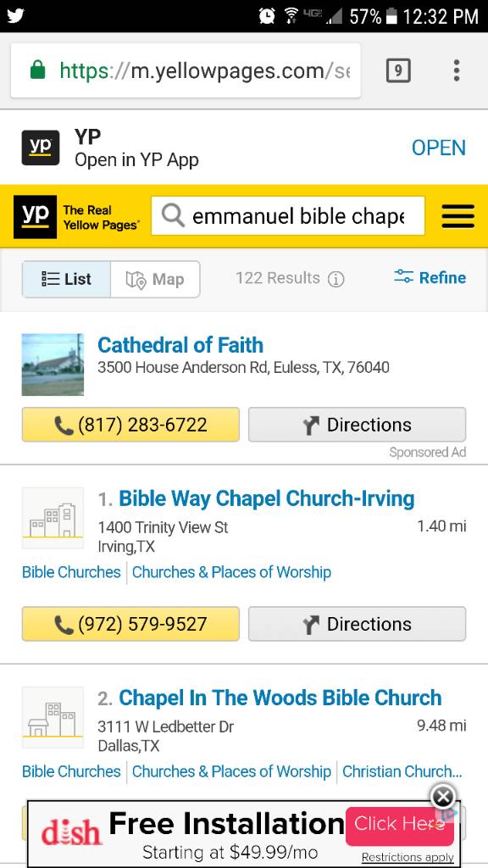Tap the green padlock in the address bar
Viewport: 488px width, 868px height.
tap(37, 70)
